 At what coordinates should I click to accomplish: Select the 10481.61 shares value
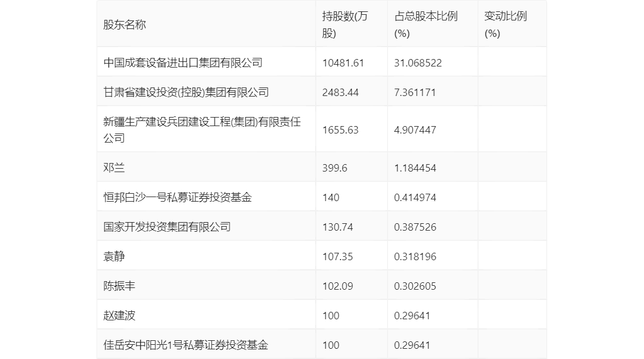pos(343,63)
